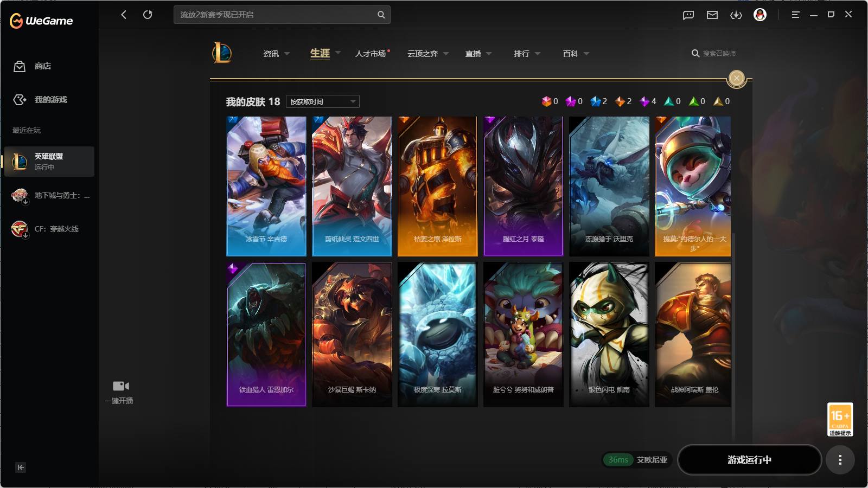The image size is (868, 488).
Task: Click the pink-orange hexagon gem icon
Action: point(546,101)
